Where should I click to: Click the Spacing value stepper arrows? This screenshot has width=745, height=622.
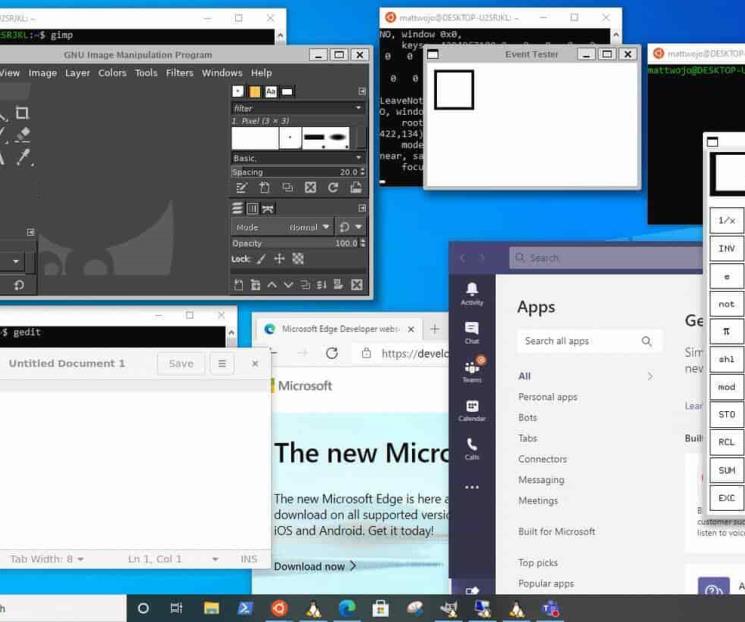point(363,172)
